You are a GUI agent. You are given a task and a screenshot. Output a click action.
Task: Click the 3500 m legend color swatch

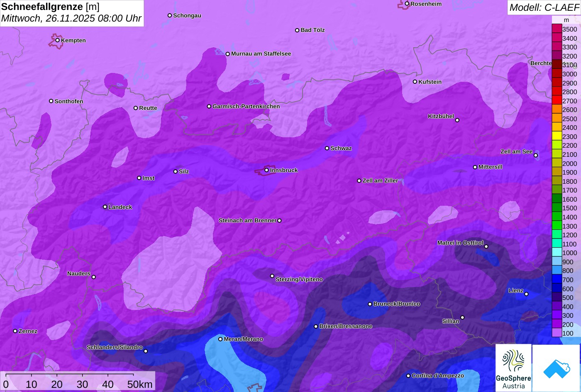(x=557, y=29)
